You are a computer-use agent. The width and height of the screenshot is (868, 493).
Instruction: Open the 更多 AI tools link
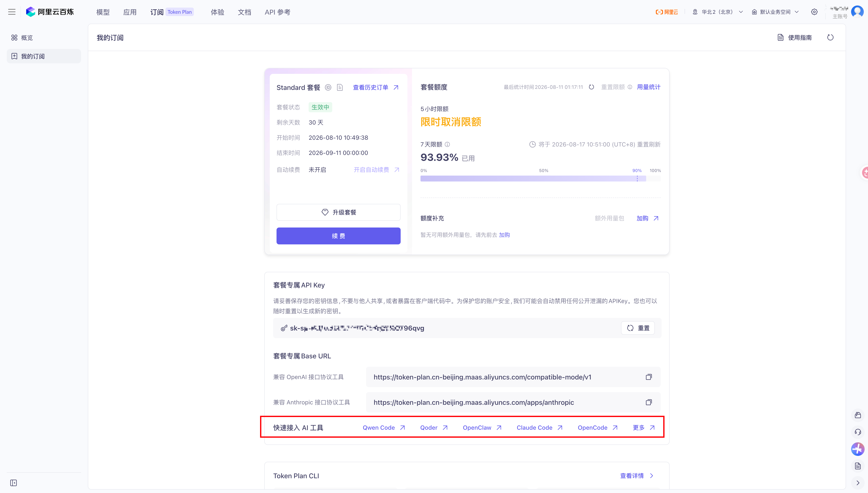click(644, 428)
